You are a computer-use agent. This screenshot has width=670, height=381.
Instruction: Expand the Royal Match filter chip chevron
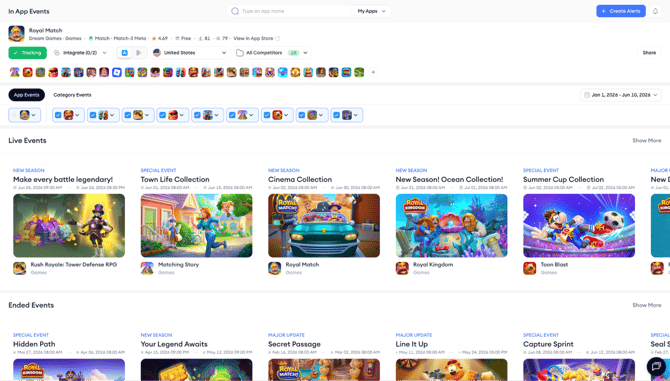[33, 115]
